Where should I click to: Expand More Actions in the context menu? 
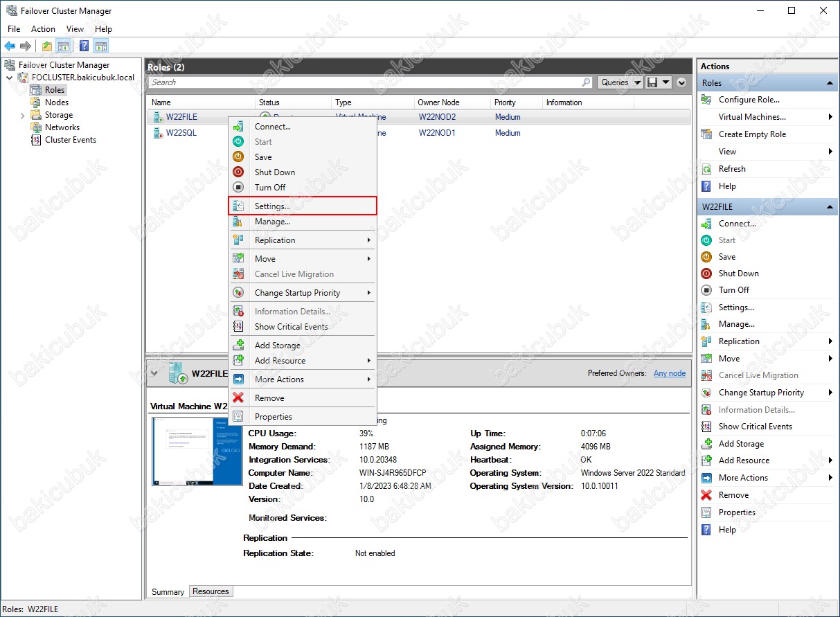tap(303, 379)
